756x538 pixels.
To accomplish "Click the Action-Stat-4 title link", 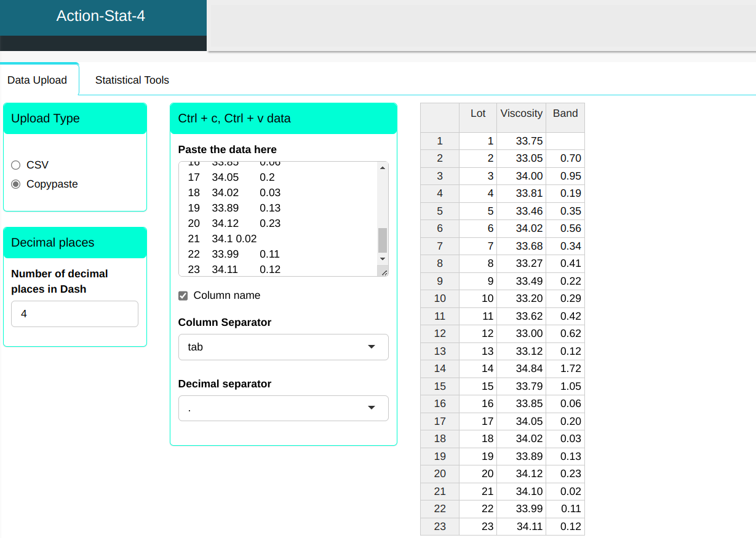I will (x=101, y=16).
